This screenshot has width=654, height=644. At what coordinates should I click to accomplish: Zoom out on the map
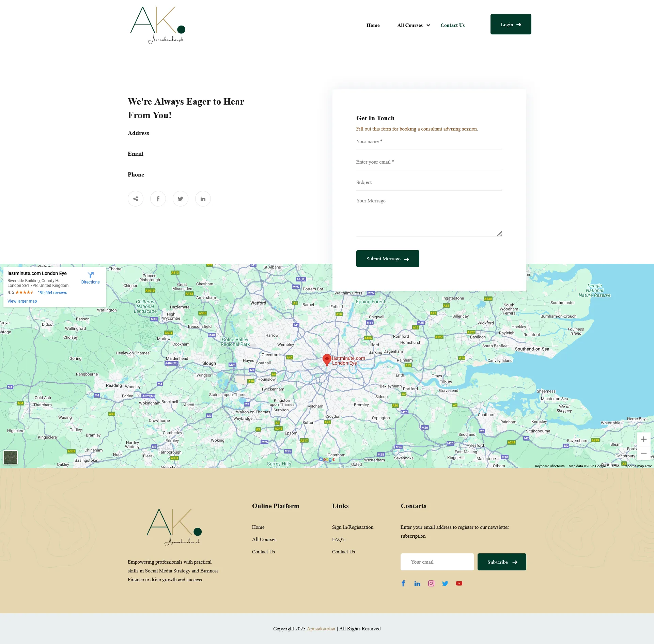[644, 453]
